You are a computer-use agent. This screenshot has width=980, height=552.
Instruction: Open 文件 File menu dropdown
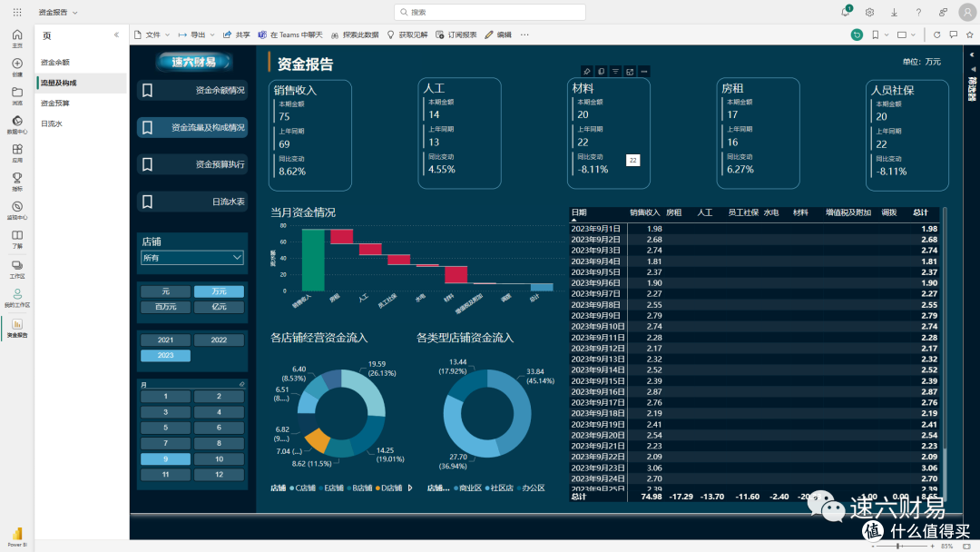point(152,35)
